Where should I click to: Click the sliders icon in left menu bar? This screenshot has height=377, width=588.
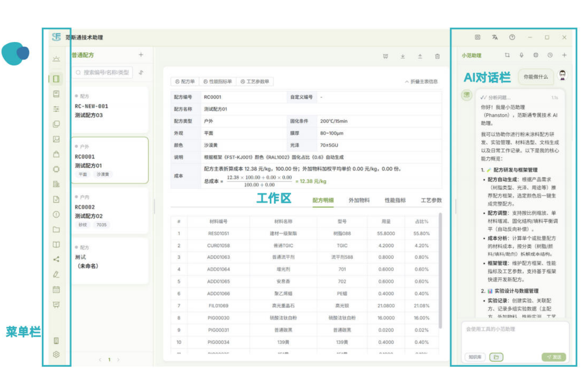click(56, 109)
